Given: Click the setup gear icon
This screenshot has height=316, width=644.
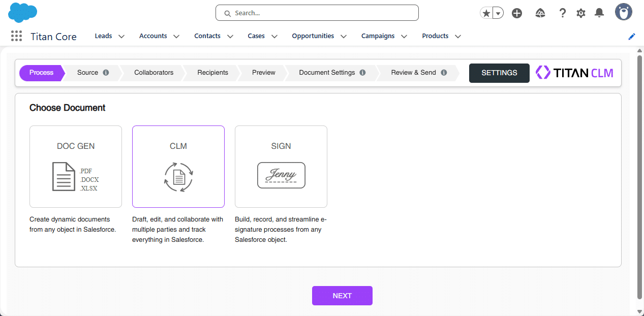Looking at the screenshot, I should (580, 13).
